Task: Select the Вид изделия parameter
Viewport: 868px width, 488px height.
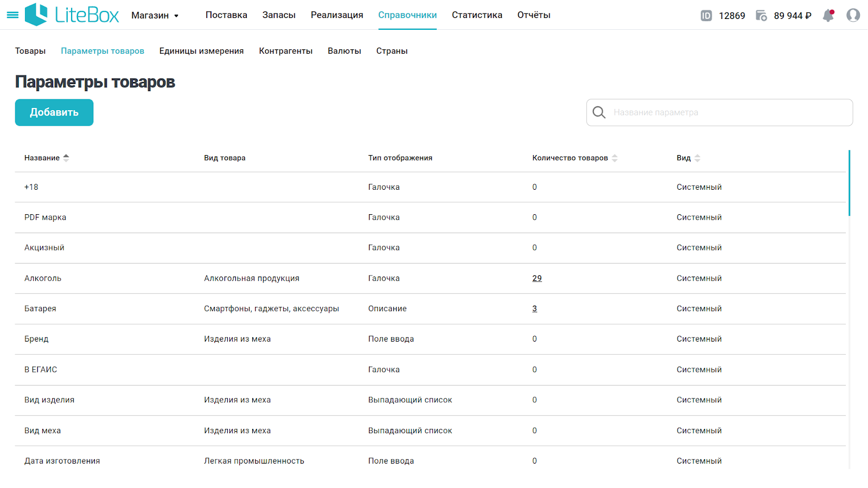Action: (49, 400)
